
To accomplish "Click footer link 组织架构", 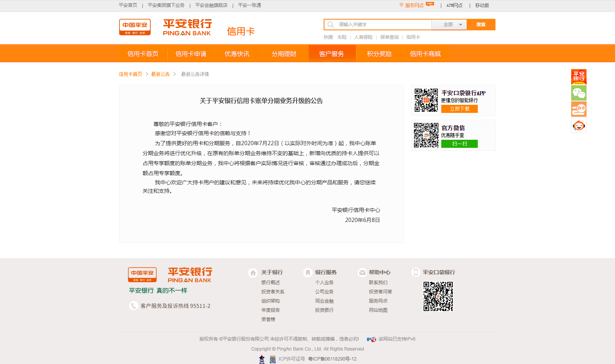I will pos(271,301).
